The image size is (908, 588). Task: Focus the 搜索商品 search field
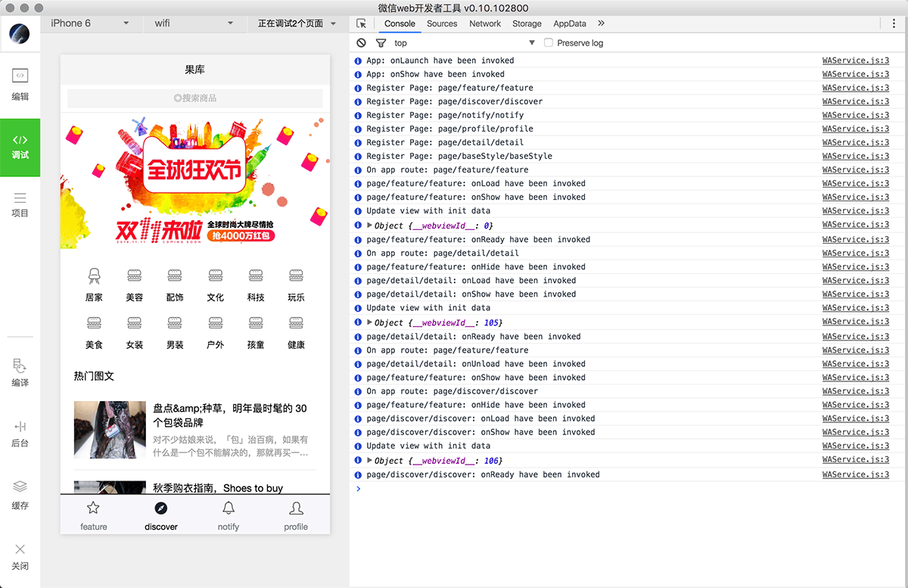195,98
